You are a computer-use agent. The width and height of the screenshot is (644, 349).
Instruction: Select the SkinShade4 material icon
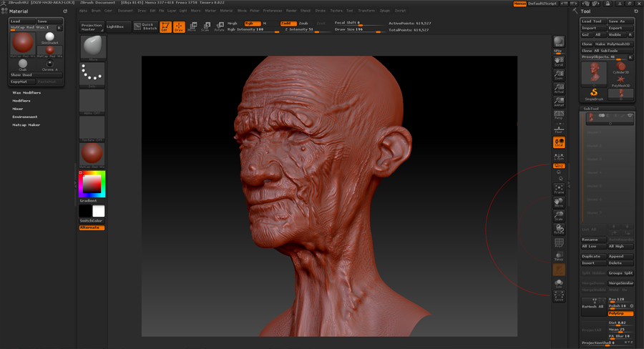(49, 38)
